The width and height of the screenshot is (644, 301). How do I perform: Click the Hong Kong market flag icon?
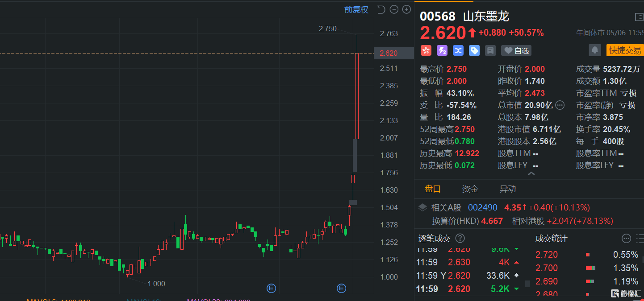426,50
